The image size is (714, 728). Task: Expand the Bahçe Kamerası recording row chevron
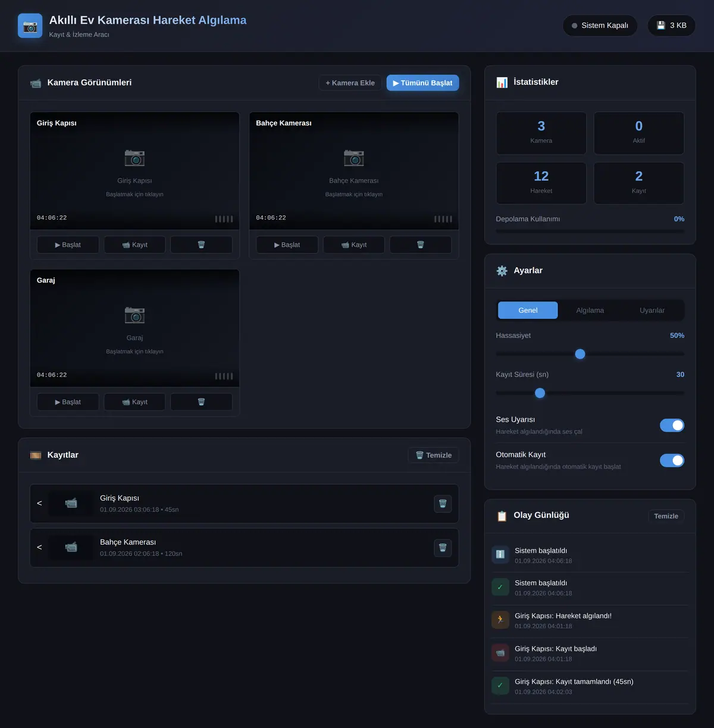point(39,547)
